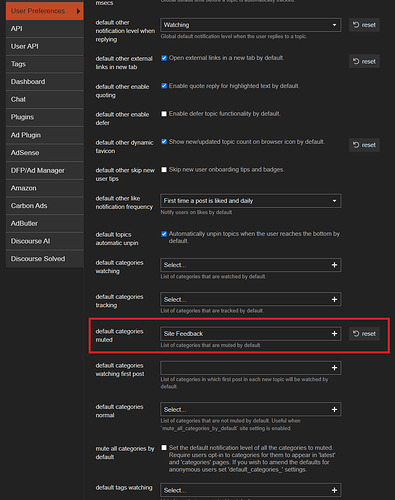Open the Watching notification level dropdown
Image resolution: width=395 pixels, height=500 pixels.
point(251,25)
